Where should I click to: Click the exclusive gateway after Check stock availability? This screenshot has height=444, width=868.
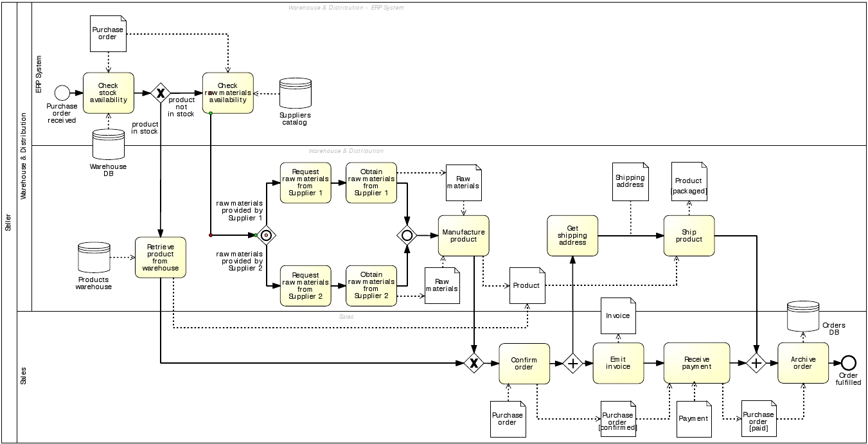click(x=159, y=93)
